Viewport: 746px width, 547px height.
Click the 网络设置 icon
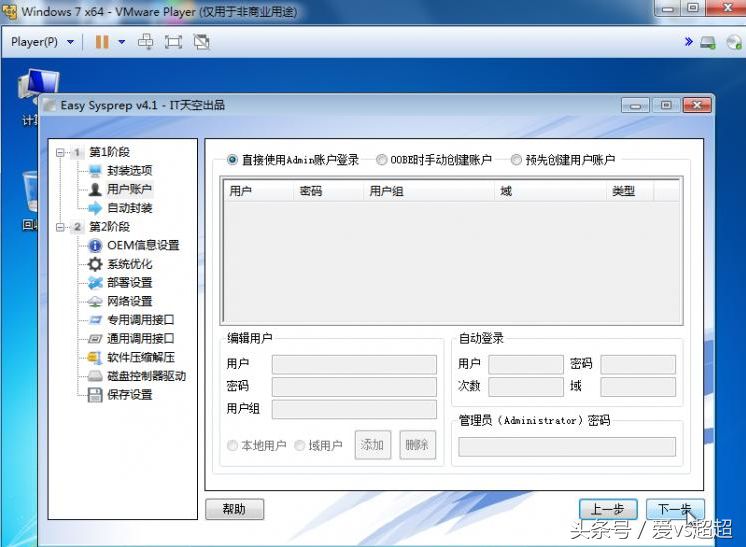95,301
